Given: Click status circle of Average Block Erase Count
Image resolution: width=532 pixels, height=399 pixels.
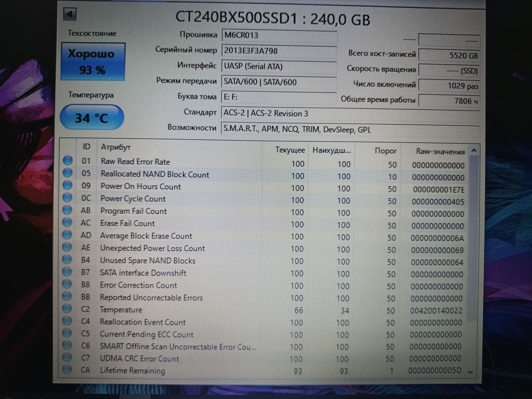Looking at the screenshot, I should [x=67, y=234].
